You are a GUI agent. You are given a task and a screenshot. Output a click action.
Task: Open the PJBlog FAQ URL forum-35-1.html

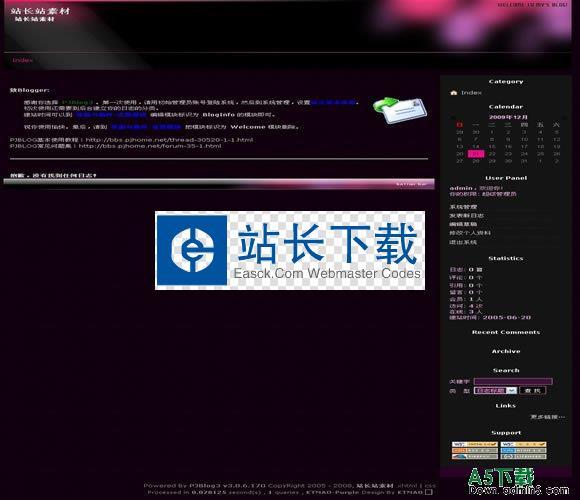[150, 146]
